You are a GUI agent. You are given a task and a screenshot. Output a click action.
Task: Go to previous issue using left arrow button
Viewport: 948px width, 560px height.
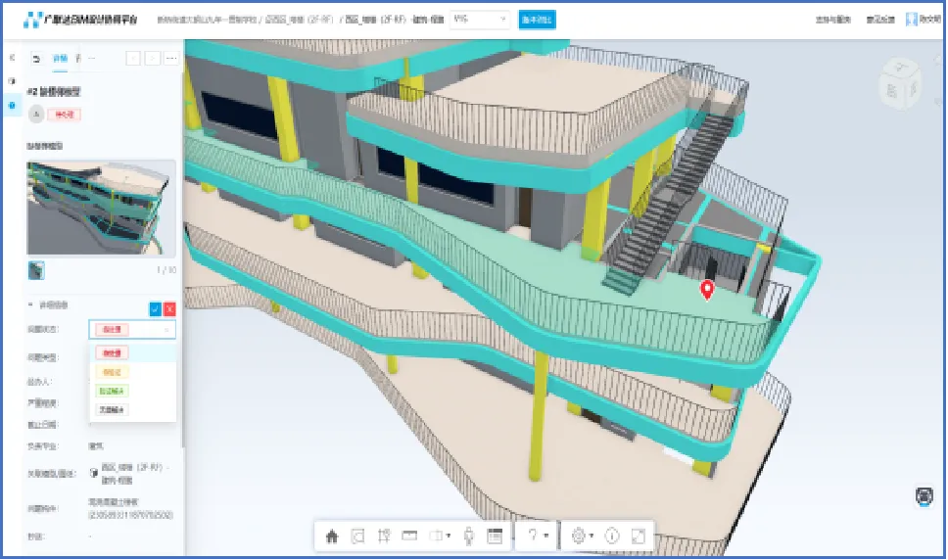133,59
